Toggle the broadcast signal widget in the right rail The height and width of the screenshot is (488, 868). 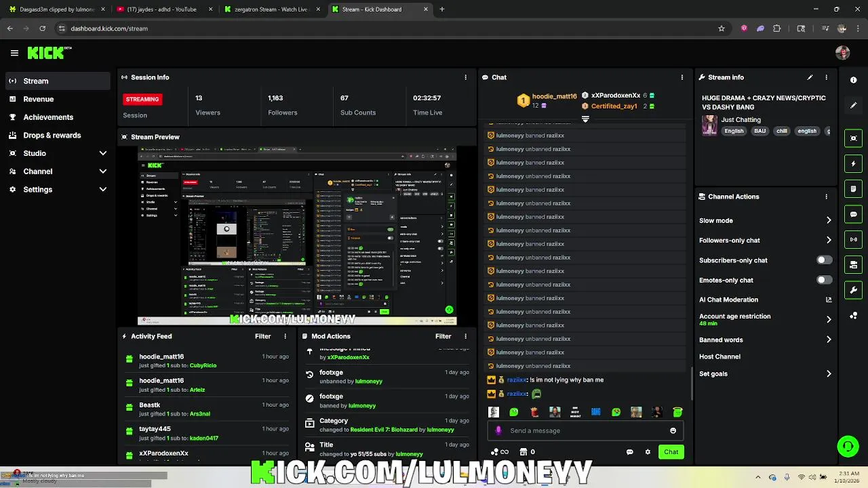(854, 239)
